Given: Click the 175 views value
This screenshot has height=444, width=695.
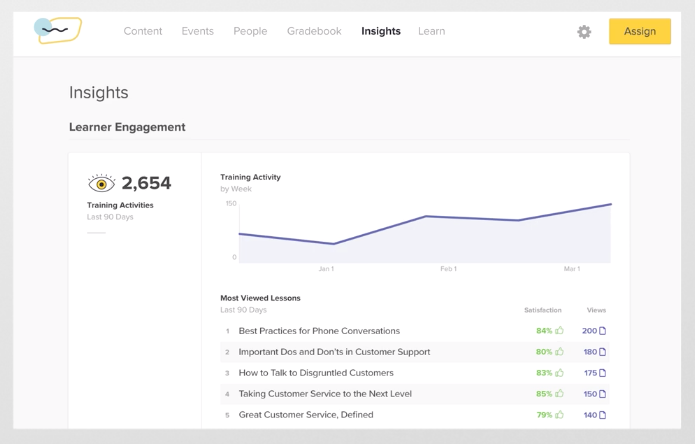Looking at the screenshot, I should 590,373.
